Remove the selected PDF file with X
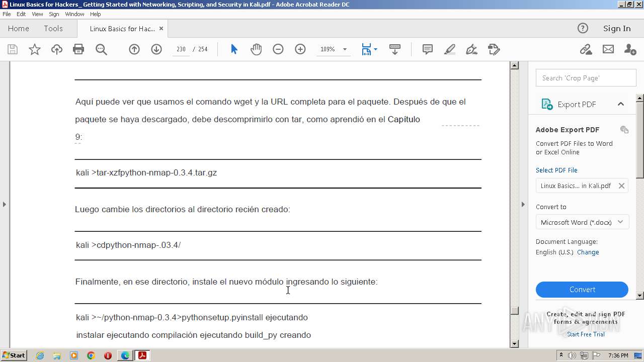The height and width of the screenshot is (362, 644). 621,186
